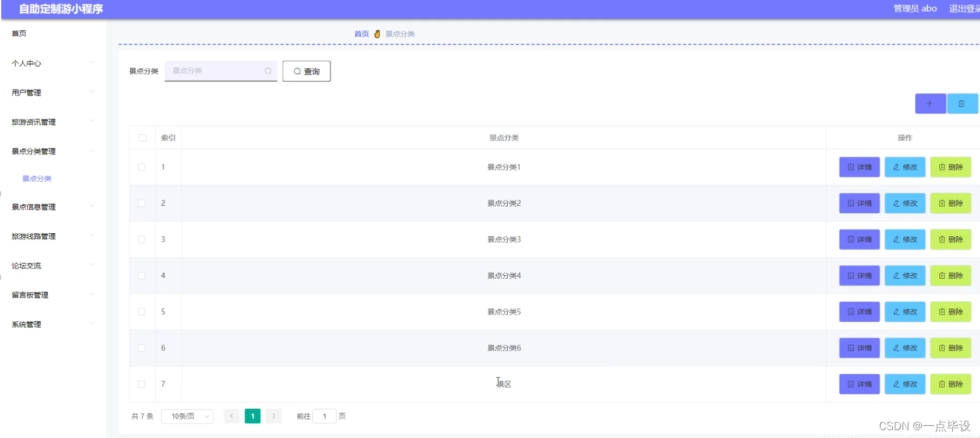The width and height of the screenshot is (980, 438).
Task: Check the checkbox for row 5
Action: click(142, 312)
